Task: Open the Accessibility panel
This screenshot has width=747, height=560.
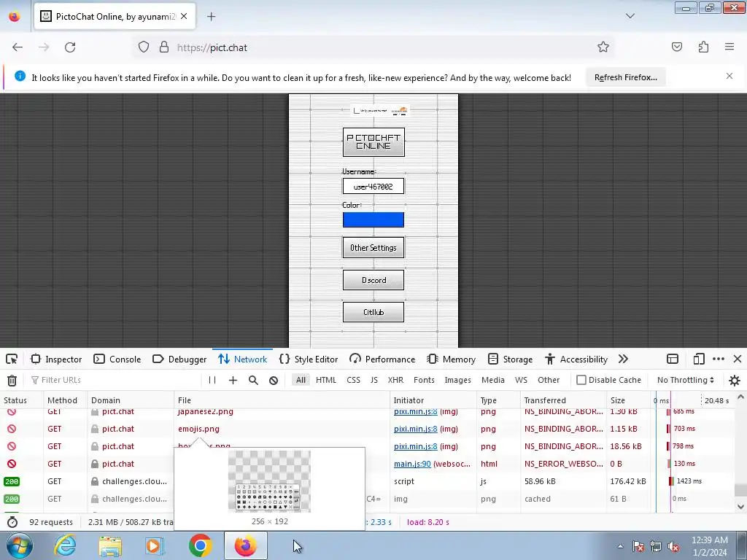Action: pos(576,359)
